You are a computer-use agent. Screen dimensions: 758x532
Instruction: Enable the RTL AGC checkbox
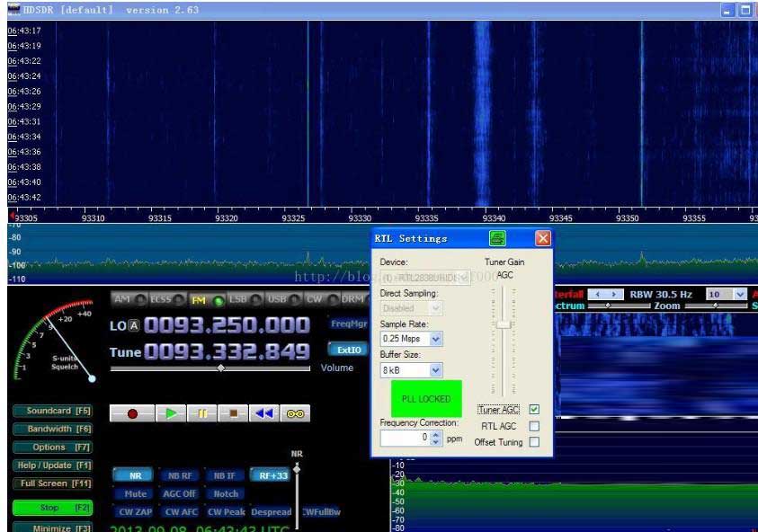coord(534,426)
